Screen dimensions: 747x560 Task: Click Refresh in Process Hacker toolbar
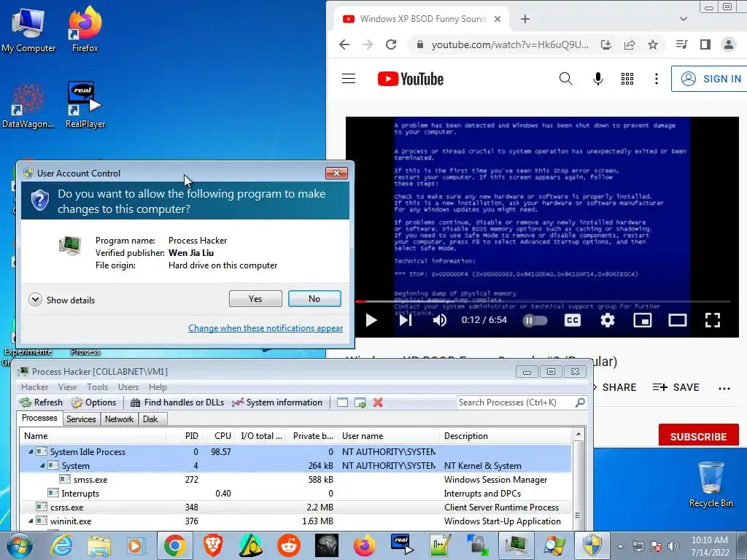coord(41,402)
